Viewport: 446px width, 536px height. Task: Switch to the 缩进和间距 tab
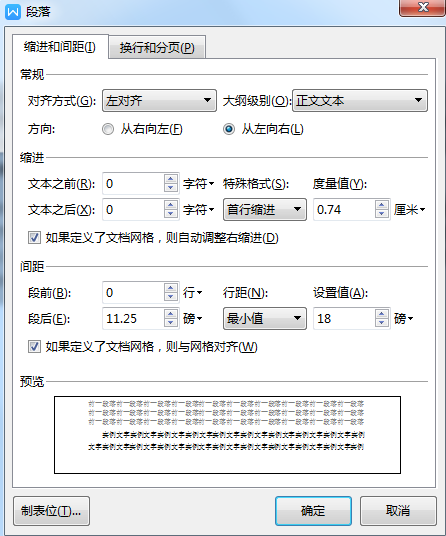(x=60, y=46)
